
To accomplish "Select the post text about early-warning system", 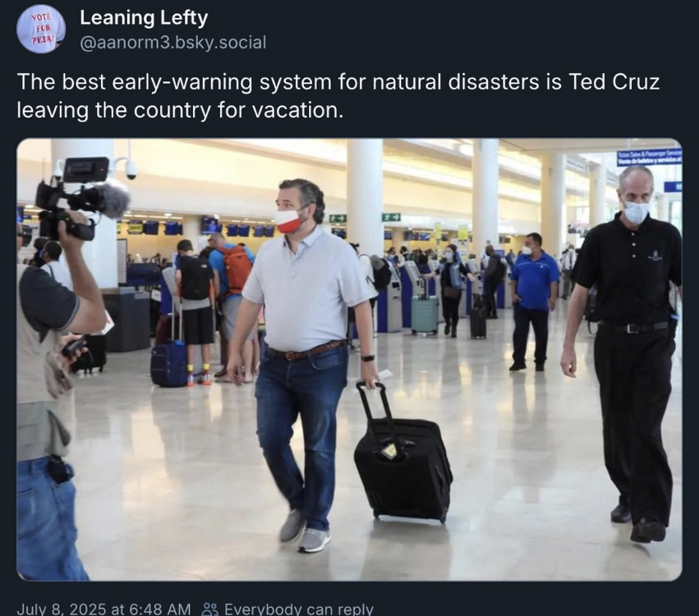I will [x=338, y=96].
